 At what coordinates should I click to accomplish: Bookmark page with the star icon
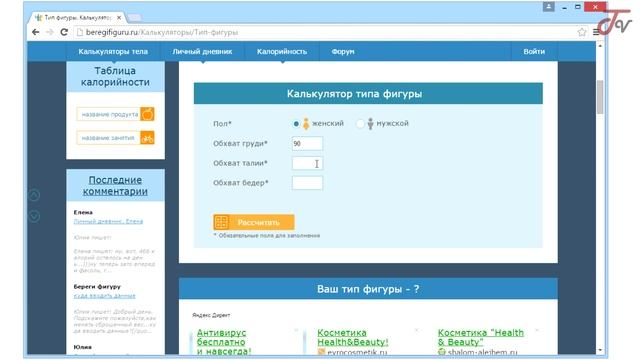582,32
